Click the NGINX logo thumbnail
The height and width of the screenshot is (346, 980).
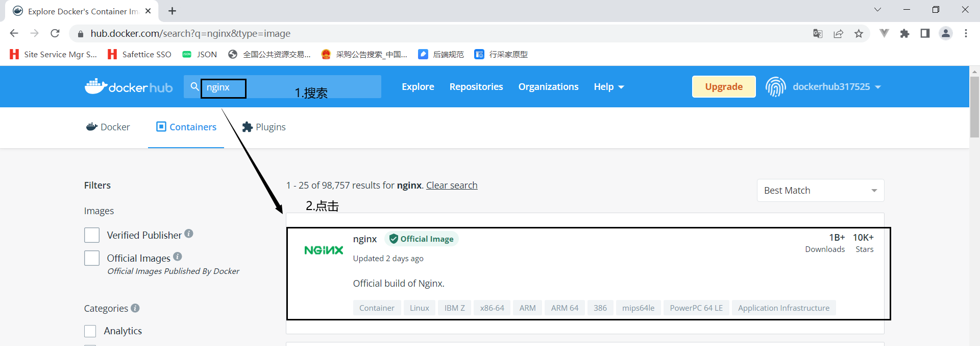(324, 250)
